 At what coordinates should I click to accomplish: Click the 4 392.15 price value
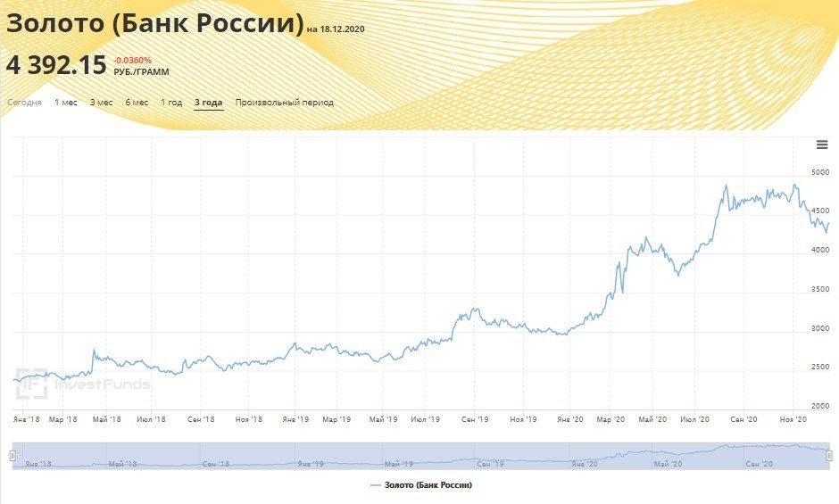pos(56,65)
